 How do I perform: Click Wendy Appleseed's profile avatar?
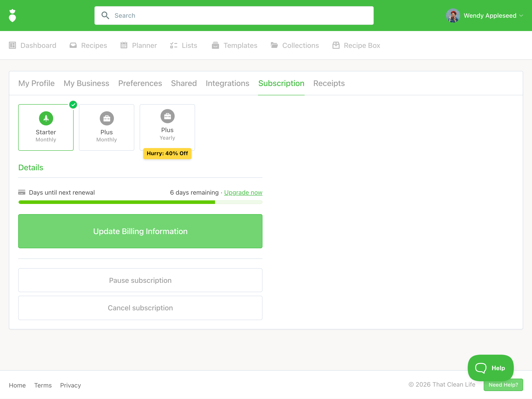[453, 16]
